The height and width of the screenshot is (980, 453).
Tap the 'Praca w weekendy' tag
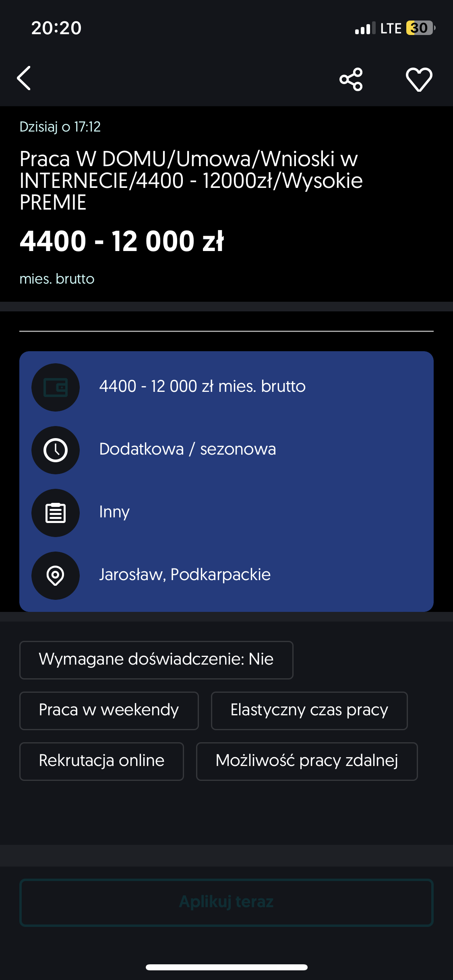(x=109, y=710)
